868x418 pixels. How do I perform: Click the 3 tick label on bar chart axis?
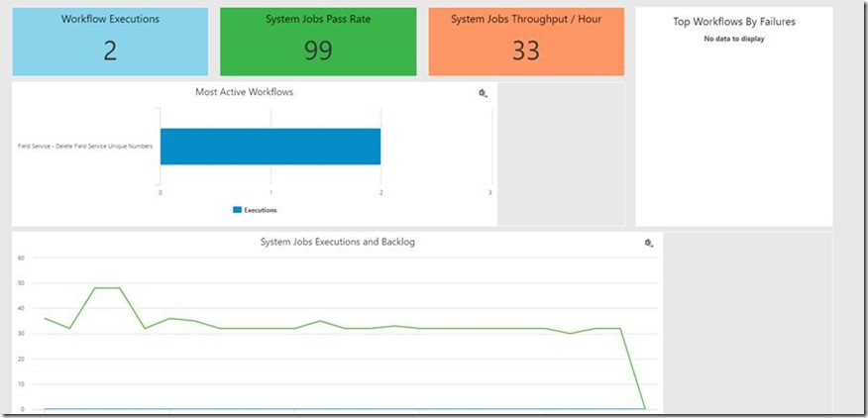[490, 192]
